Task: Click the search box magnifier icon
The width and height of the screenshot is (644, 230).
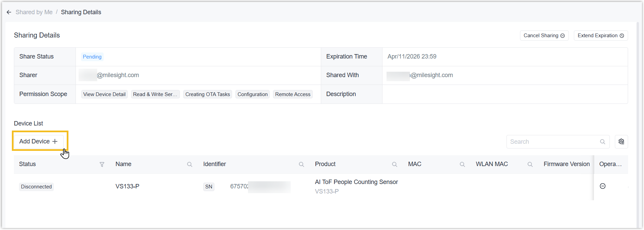Action: [602, 142]
